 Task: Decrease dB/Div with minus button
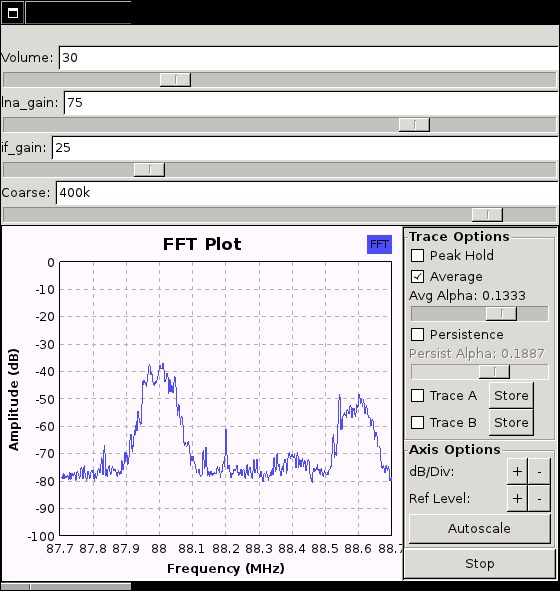[x=539, y=471]
